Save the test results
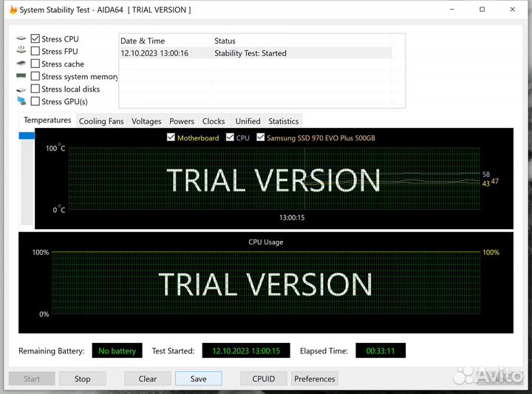 point(199,378)
